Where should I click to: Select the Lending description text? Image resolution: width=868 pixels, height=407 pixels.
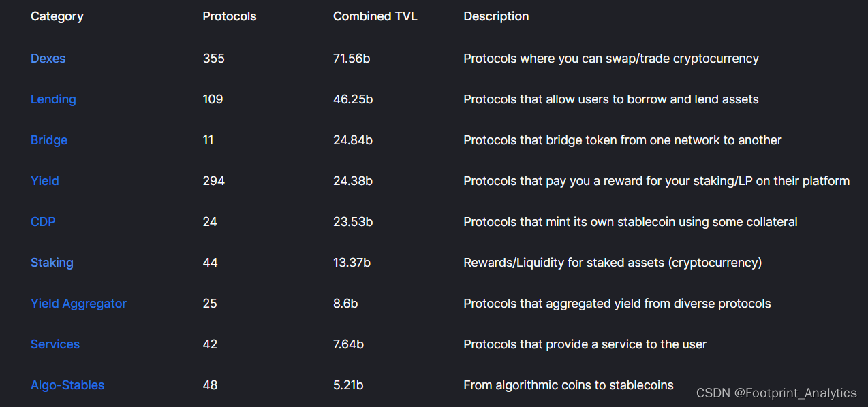610,99
